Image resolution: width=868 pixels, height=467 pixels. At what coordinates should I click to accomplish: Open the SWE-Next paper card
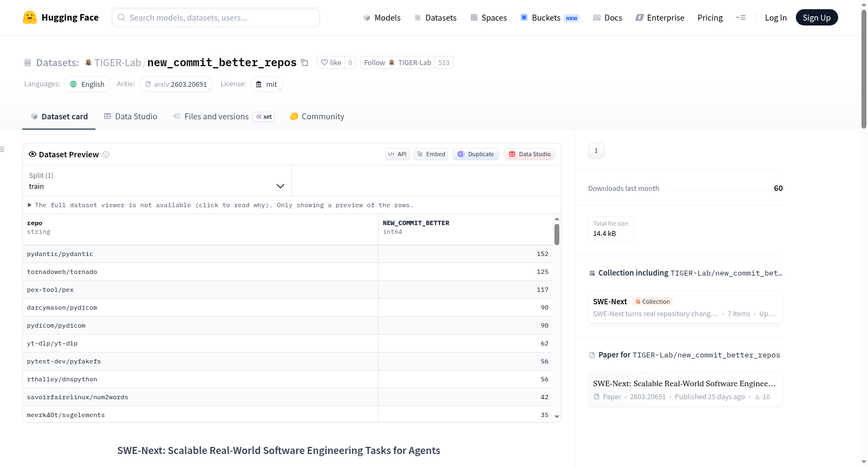pyautogui.click(x=685, y=389)
